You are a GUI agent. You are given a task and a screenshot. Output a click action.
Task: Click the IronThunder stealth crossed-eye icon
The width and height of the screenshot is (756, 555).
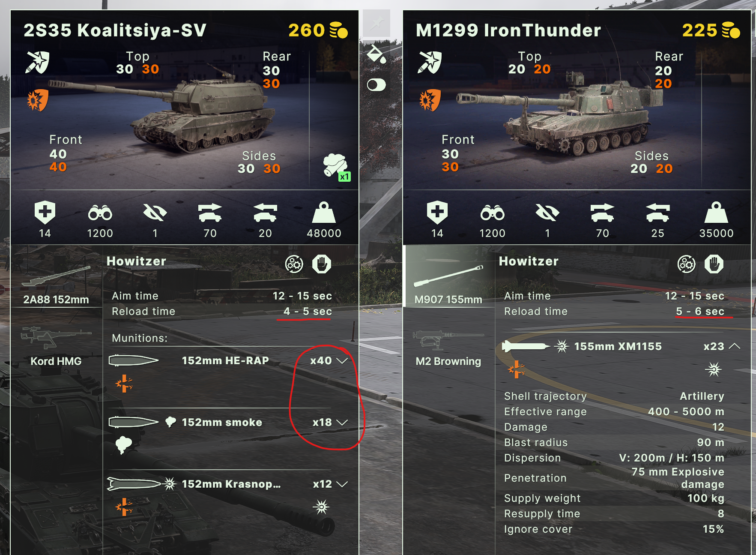click(x=547, y=213)
